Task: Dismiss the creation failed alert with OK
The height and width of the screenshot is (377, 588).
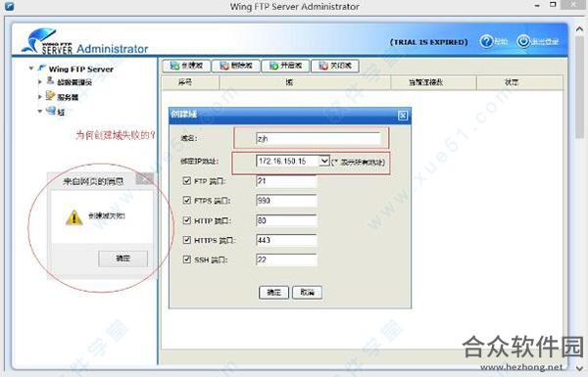Action: coord(123,259)
